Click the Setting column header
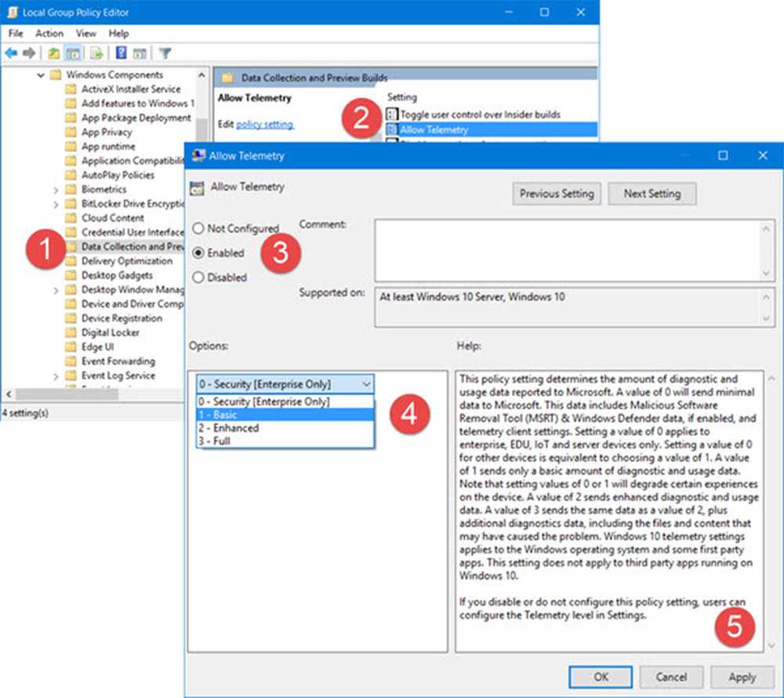784x698 pixels. point(402,97)
